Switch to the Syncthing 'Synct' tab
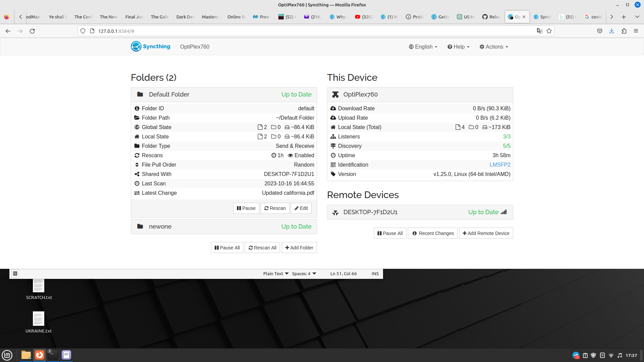 point(542,17)
